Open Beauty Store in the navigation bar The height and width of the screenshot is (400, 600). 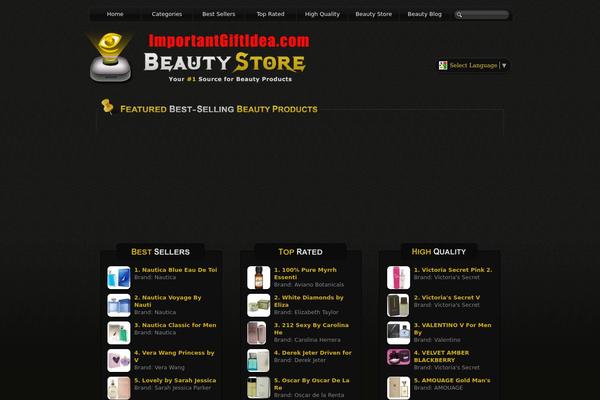pyautogui.click(x=373, y=14)
